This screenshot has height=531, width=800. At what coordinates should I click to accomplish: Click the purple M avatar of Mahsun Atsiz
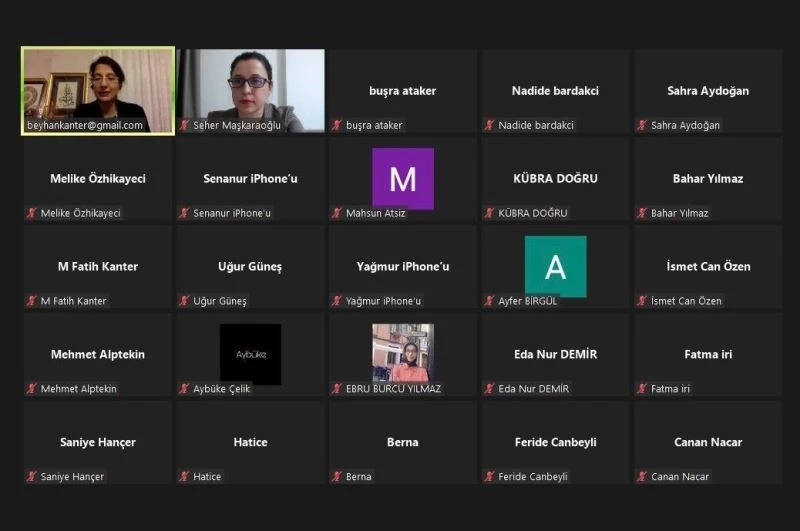[403, 179]
